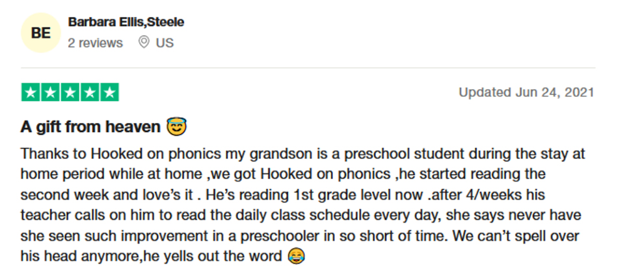Click the BE reviewer avatar circle
Viewport: 644px width, 278px height.
coord(41,33)
